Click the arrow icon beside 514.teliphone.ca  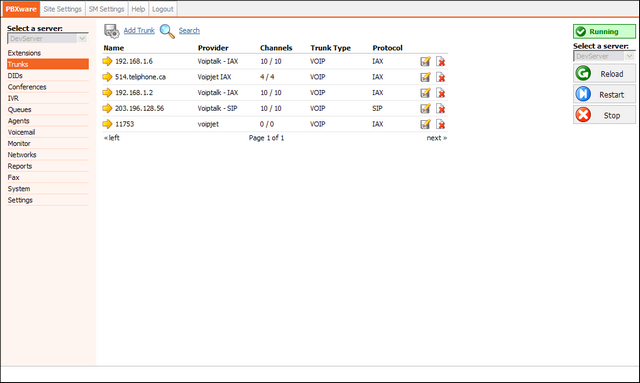(x=107, y=77)
